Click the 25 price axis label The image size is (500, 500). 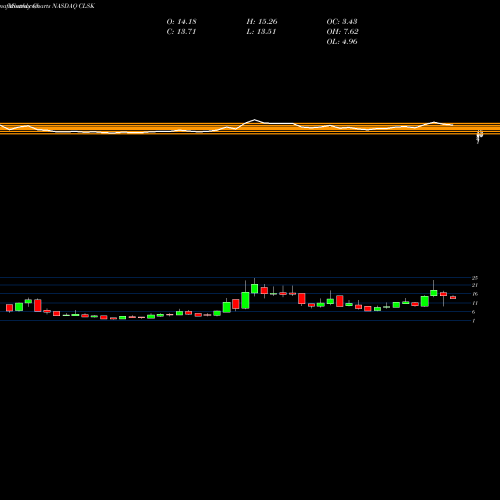coord(475,278)
